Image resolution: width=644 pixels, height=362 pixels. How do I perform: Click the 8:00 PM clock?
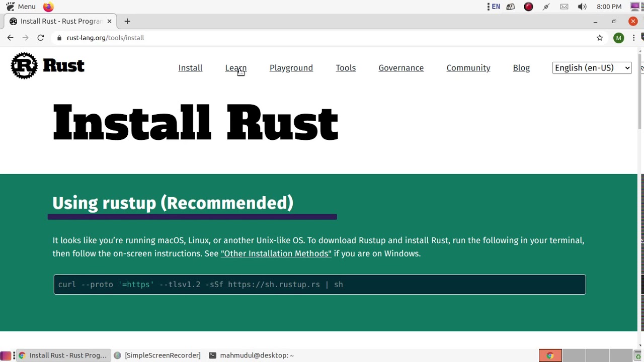click(x=609, y=7)
